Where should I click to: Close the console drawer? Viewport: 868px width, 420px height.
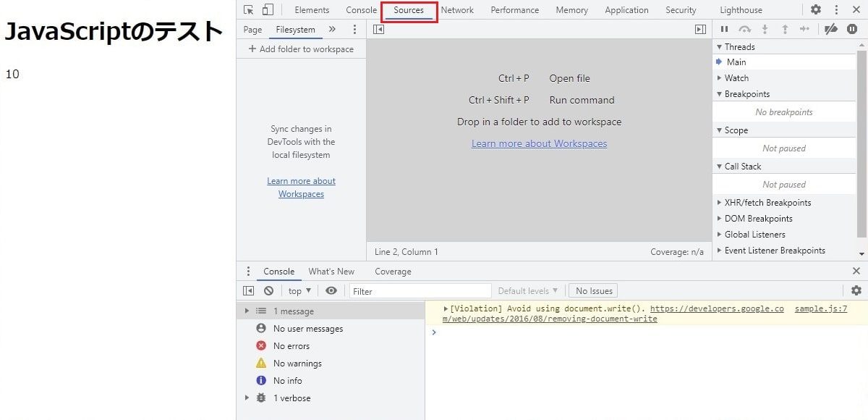coord(856,272)
